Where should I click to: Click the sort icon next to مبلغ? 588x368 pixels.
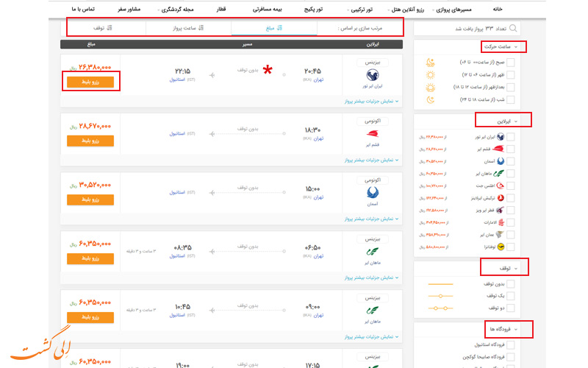click(x=279, y=28)
